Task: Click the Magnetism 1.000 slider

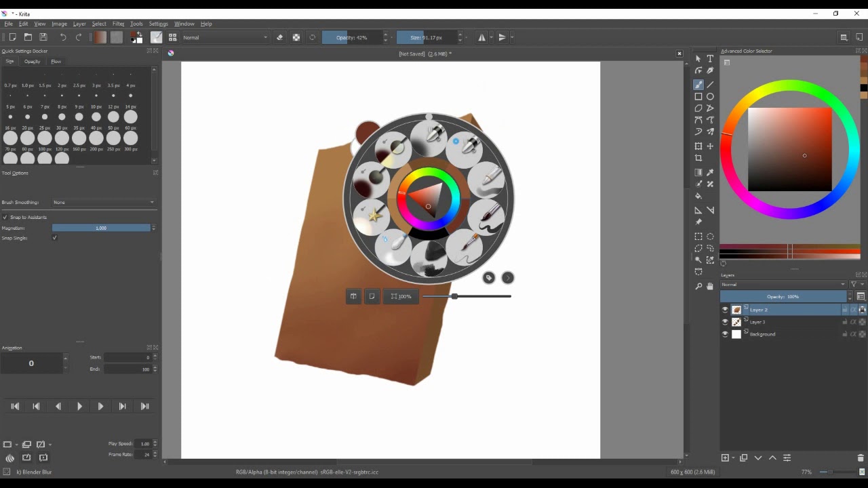Action: [101, 228]
